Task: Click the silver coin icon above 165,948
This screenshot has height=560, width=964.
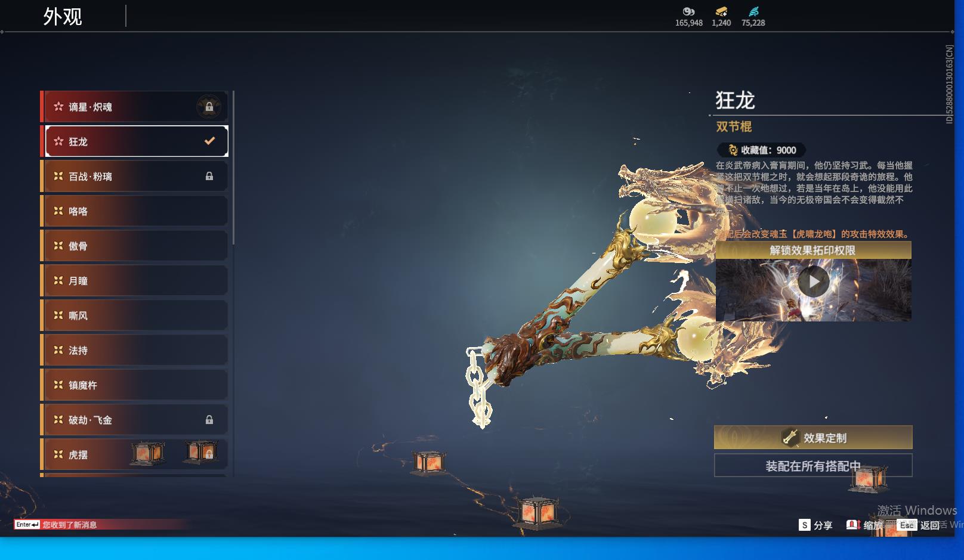Action: coord(688,11)
